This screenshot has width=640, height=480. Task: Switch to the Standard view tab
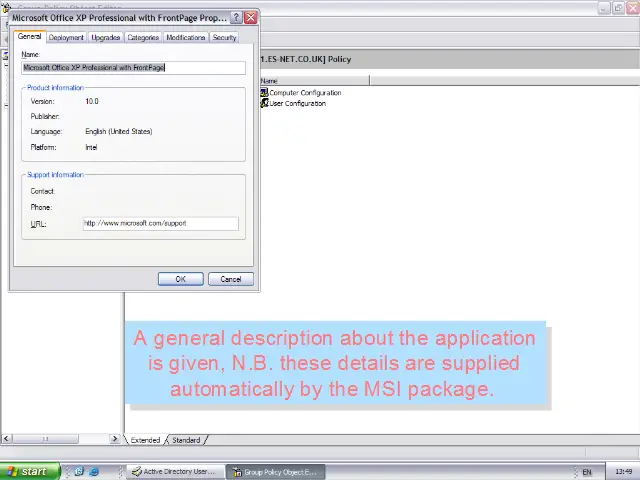point(186,440)
